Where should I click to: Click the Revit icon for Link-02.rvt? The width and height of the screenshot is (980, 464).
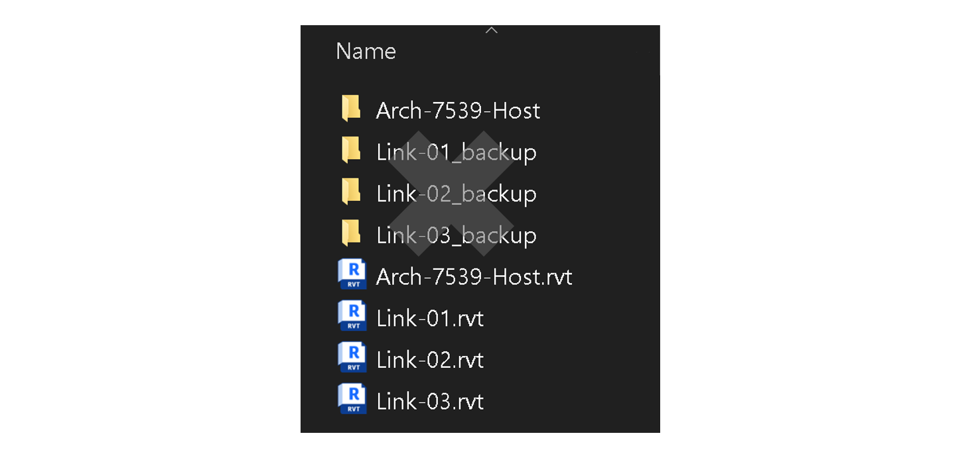352,358
